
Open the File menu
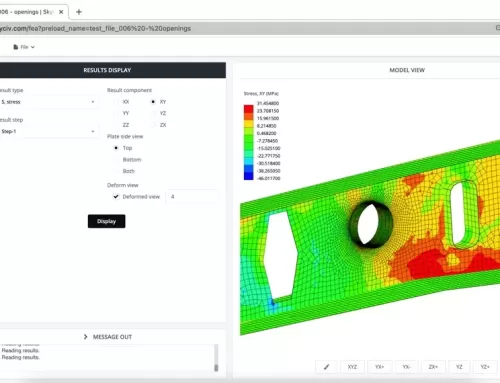pyautogui.click(x=24, y=47)
